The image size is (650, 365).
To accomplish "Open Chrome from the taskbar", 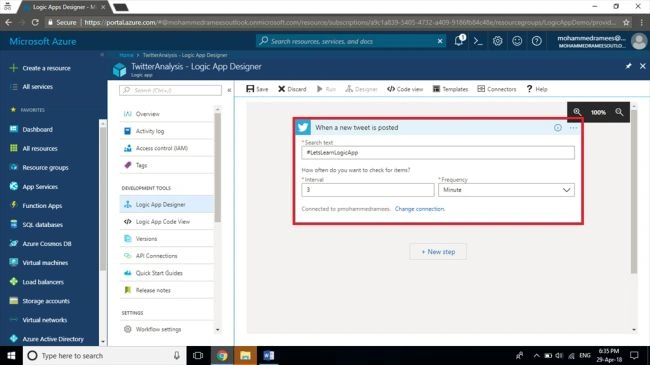I will click(222, 355).
